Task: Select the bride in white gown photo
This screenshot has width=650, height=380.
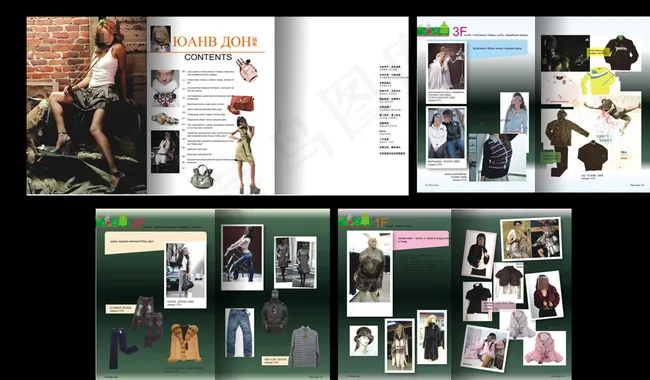Action: coord(446,66)
